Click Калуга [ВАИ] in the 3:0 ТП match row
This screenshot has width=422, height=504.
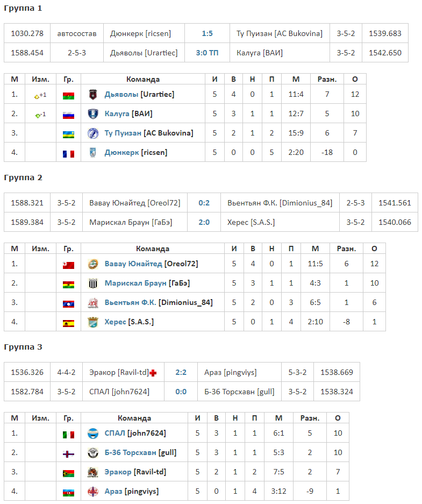pos(260,53)
